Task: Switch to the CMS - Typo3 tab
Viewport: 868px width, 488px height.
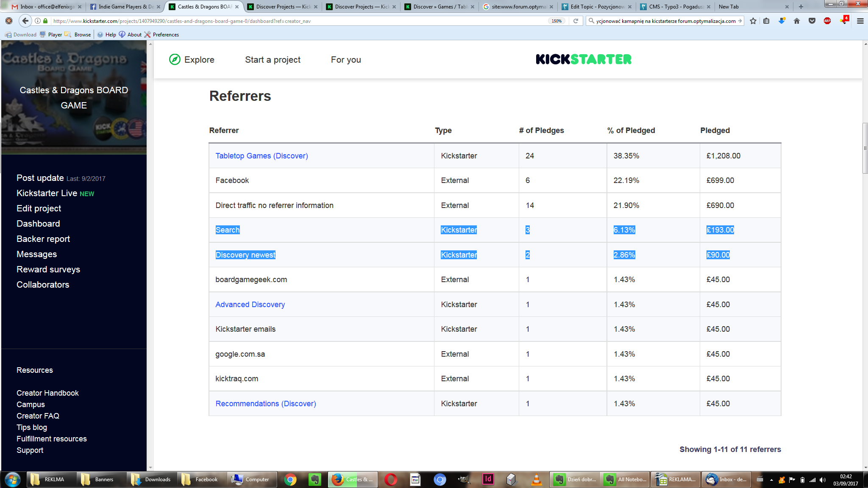Action: 676,7
